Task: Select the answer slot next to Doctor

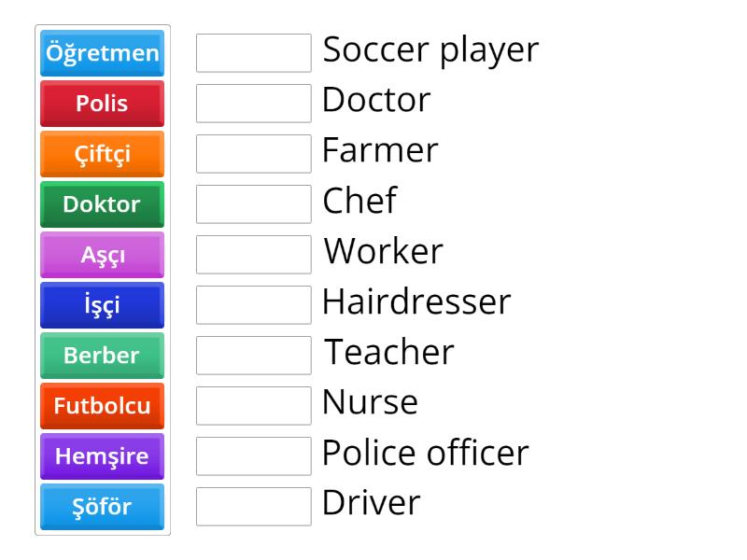Action: pyautogui.click(x=254, y=104)
